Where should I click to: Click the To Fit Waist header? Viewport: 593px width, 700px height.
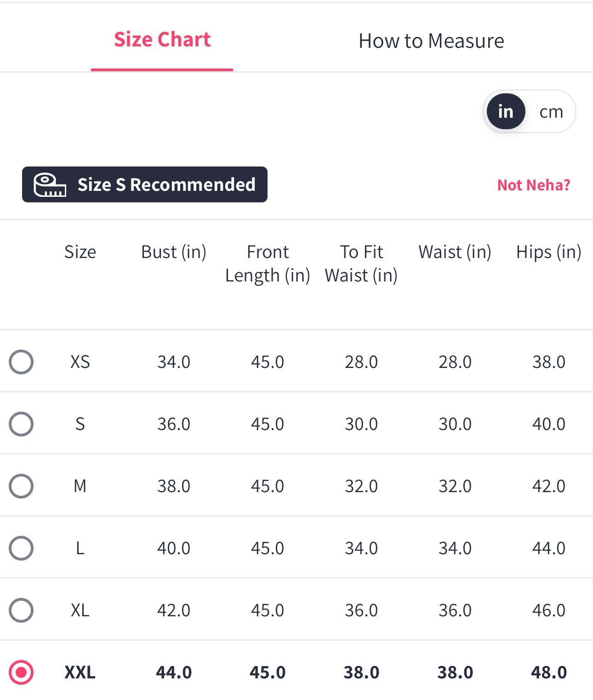361,264
